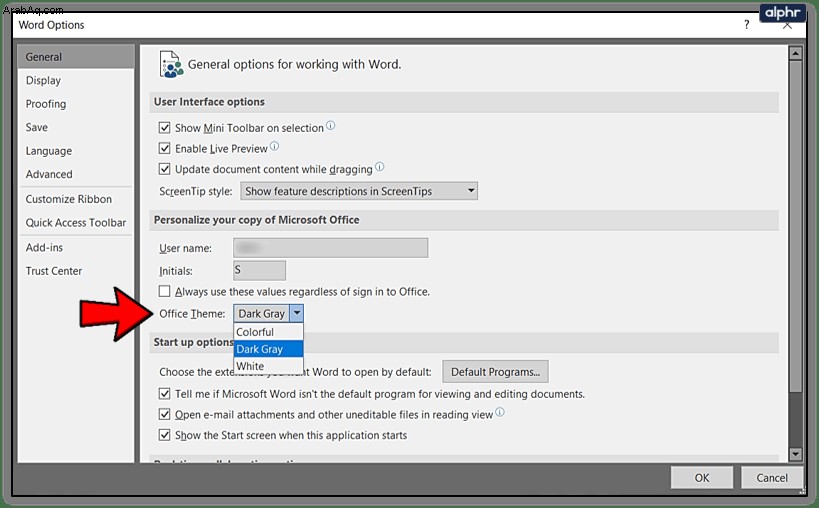Click the Office Theme dropdown arrow

[297, 313]
